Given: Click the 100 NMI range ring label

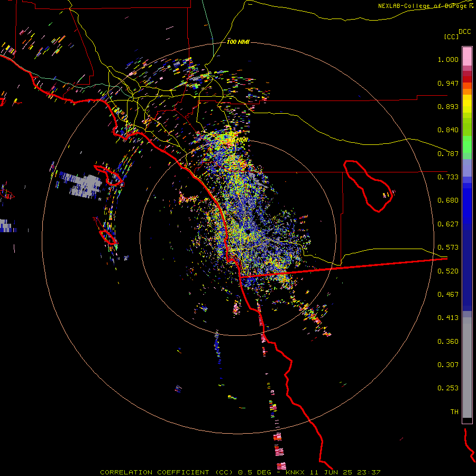Looking at the screenshot, I should pyautogui.click(x=239, y=42).
